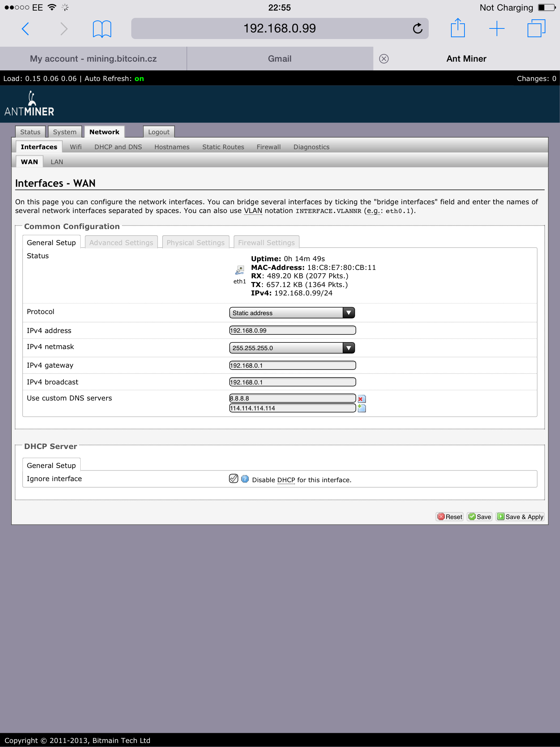Switch to the LAN interface tab
This screenshot has width=560, height=747.
[x=57, y=162]
